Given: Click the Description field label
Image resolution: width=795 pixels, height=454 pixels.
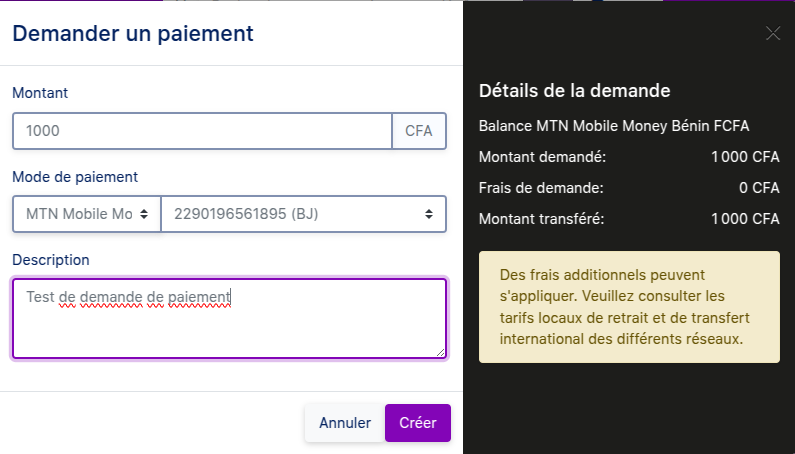Looking at the screenshot, I should click(x=51, y=260).
